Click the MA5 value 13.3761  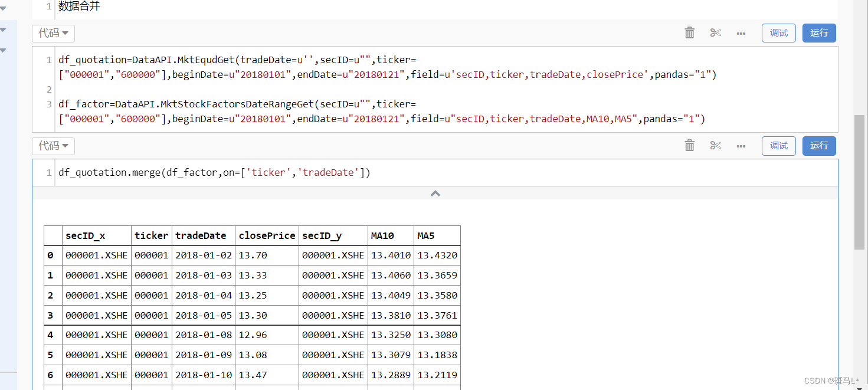click(x=437, y=315)
